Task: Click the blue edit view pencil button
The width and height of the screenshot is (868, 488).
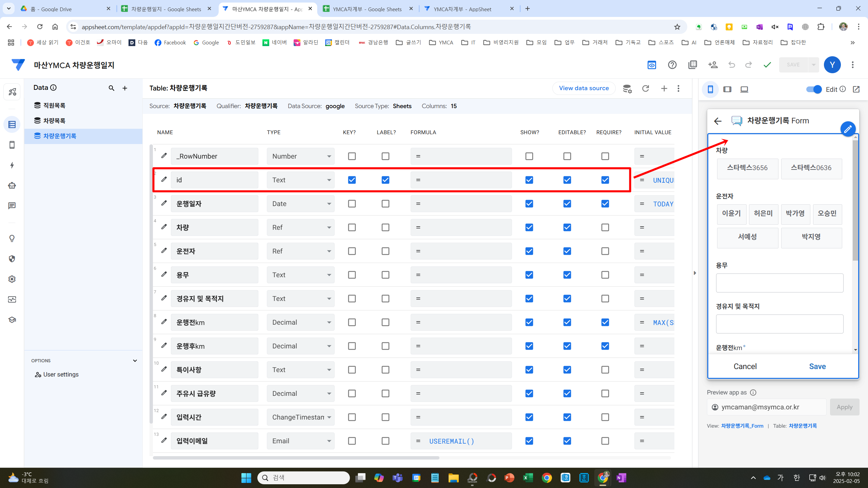Action: pos(848,129)
